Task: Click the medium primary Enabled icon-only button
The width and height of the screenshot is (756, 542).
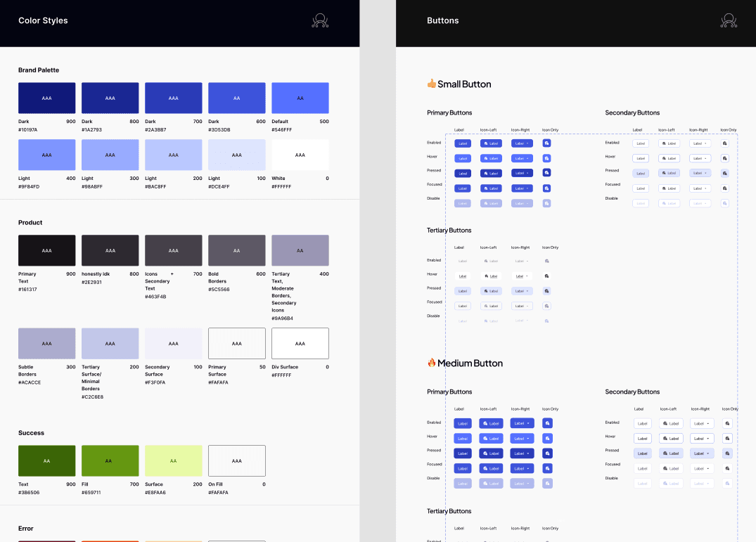Action: (547, 423)
